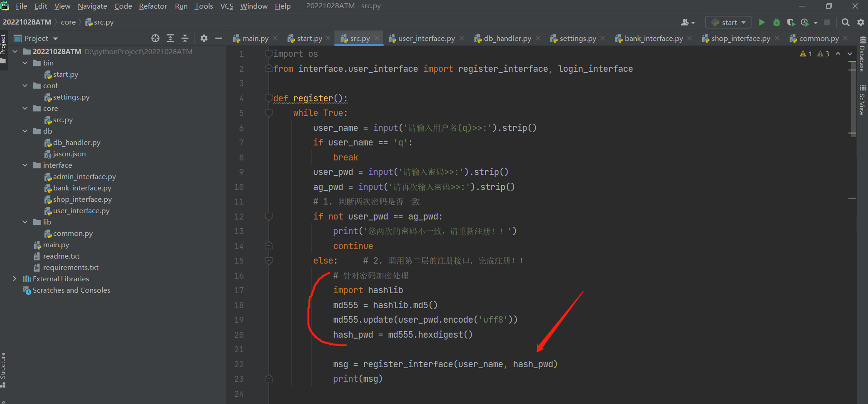Open the Refactor menu
The height and width of the screenshot is (404, 868).
pyautogui.click(x=153, y=6)
